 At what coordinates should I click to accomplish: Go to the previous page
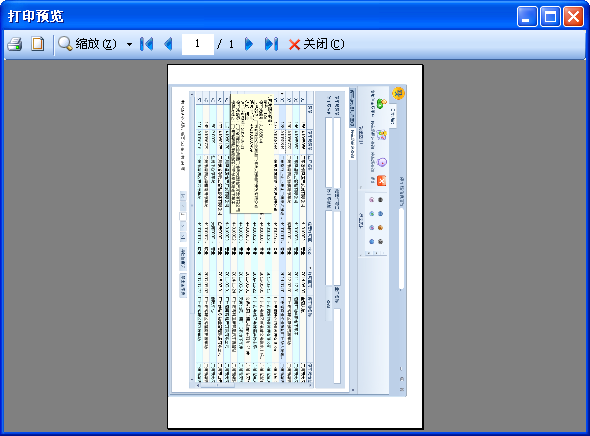pyautogui.click(x=168, y=44)
